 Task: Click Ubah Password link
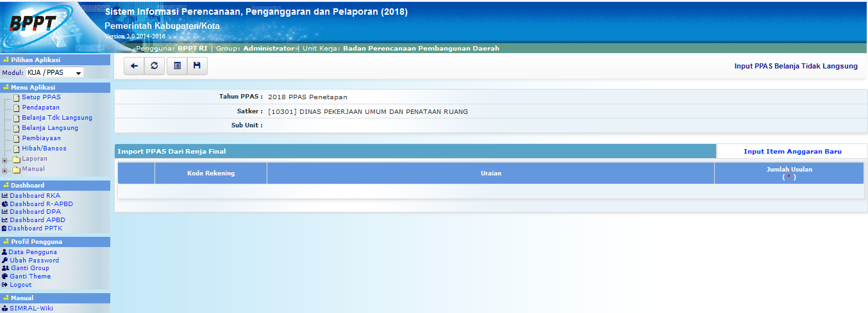click(34, 261)
